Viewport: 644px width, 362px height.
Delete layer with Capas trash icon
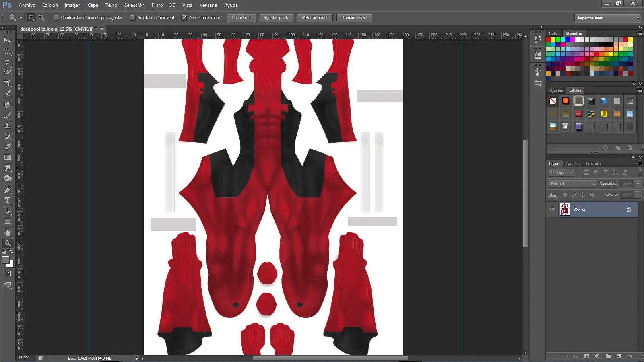click(x=630, y=356)
